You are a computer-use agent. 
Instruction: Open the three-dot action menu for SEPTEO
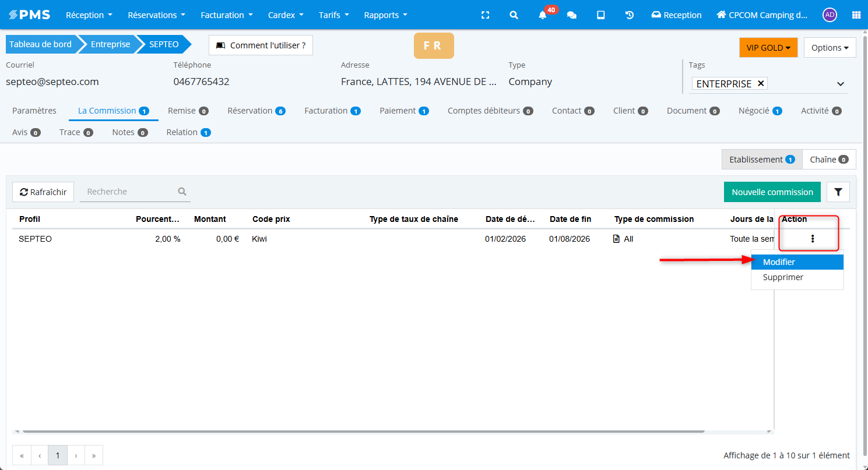coord(812,239)
